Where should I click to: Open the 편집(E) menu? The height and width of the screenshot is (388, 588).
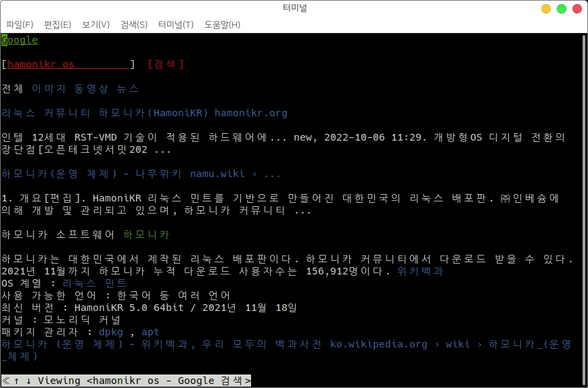tap(58, 24)
